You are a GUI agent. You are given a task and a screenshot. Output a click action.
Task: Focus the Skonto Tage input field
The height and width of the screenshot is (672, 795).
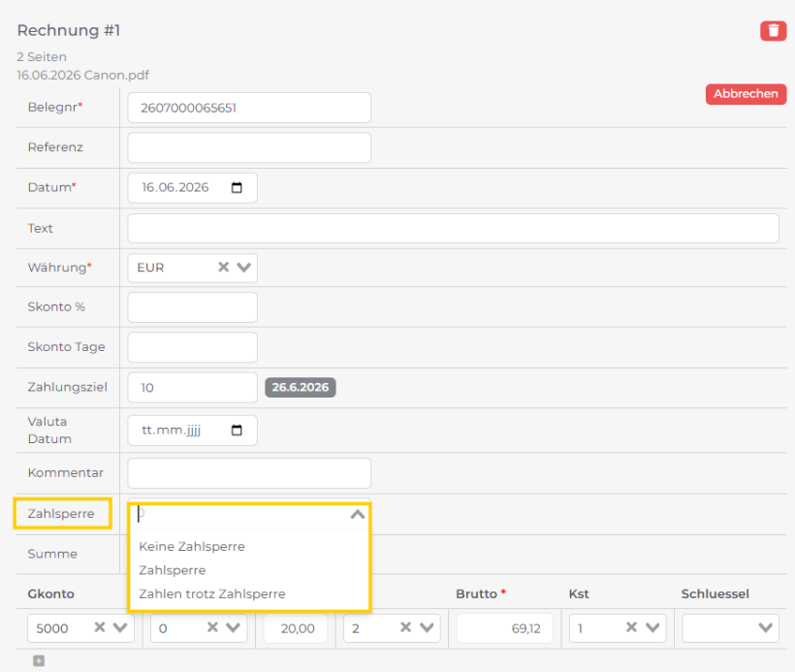[x=192, y=347]
